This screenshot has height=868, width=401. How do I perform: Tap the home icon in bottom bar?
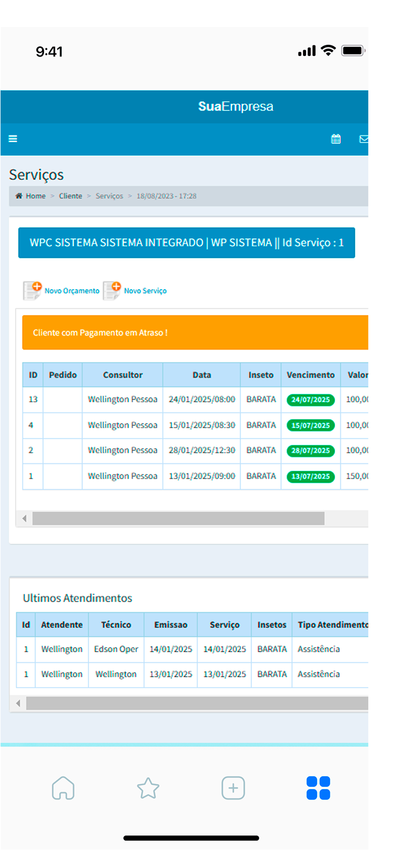[63, 788]
